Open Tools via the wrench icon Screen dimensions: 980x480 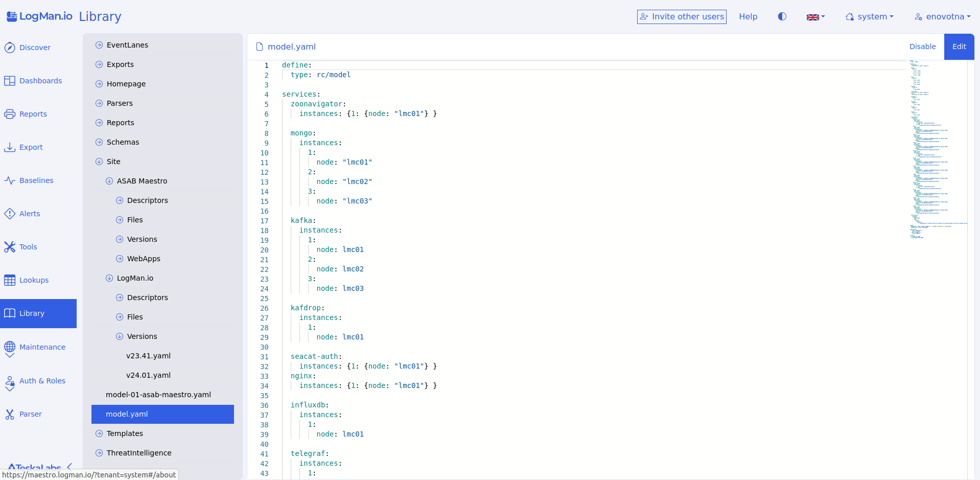pos(10,247)
